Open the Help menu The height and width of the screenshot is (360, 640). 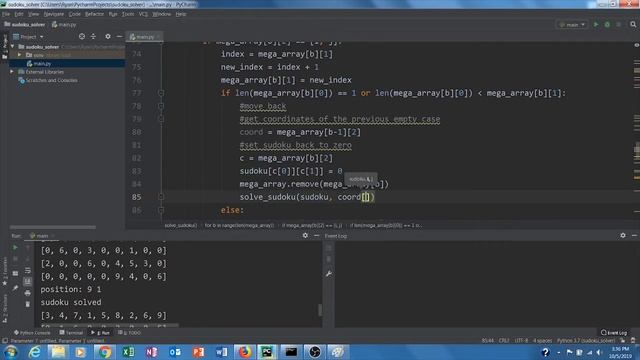point(181,14)
